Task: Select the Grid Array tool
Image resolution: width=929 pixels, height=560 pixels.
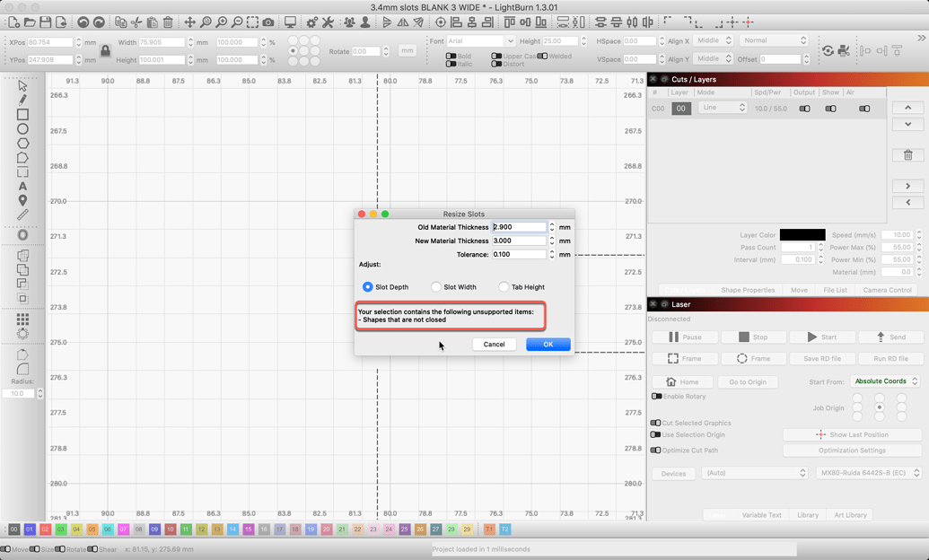Action: [x=22, y=319]
